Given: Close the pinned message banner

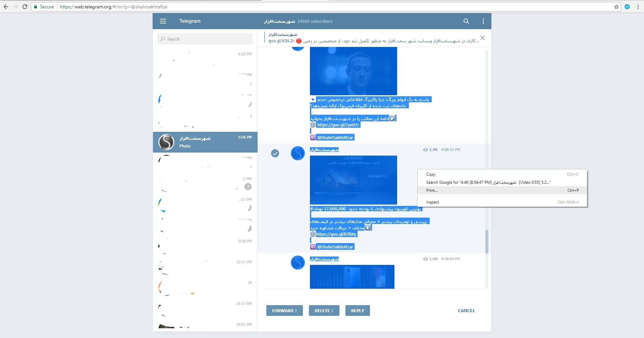Looking at the screenshot, I should (x=482, y=38).
